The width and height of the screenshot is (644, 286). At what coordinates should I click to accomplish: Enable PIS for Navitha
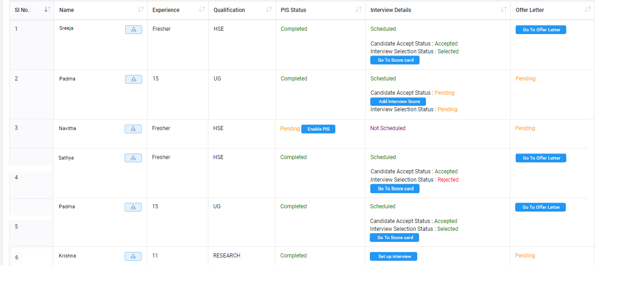coord(318,129)
